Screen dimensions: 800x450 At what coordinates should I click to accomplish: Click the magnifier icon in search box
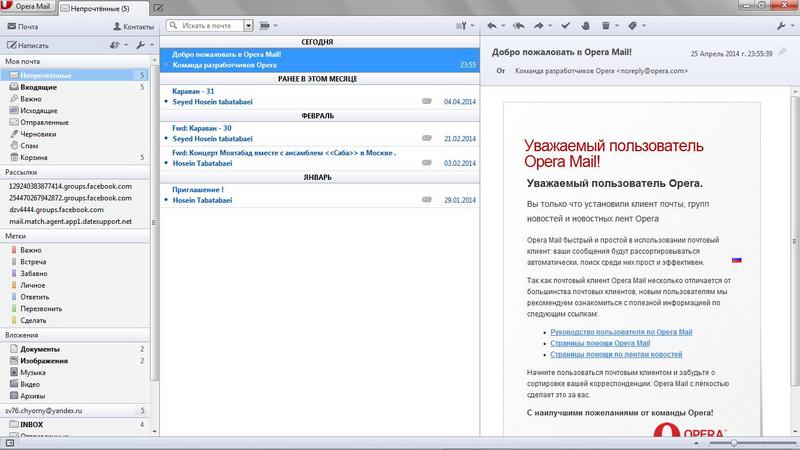pyautogui.click(x=173, y=25)
